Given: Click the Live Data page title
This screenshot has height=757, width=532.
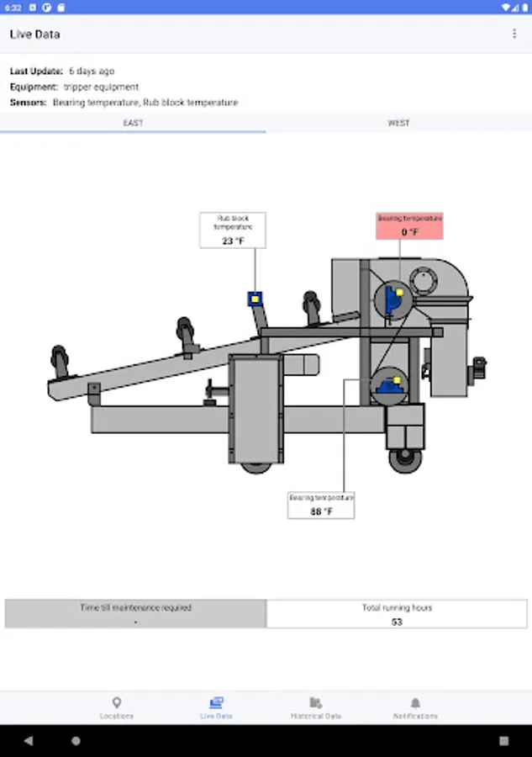Looking at the screenshot, I should (x=34, y=34).
